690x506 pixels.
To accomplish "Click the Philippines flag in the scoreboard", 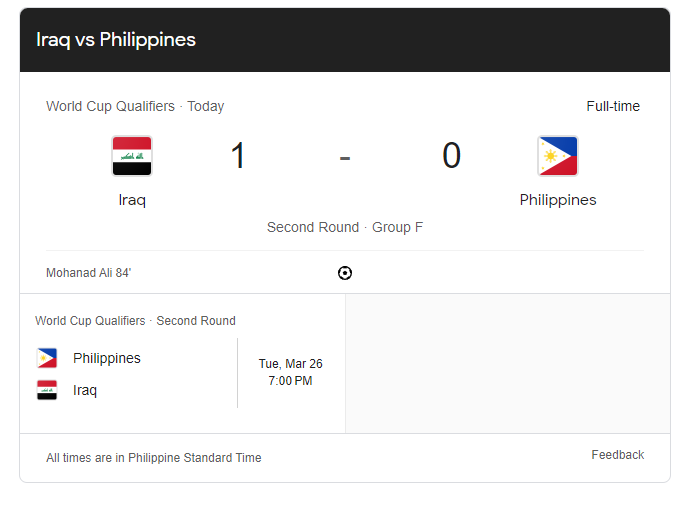I will [x=557, y=156].
